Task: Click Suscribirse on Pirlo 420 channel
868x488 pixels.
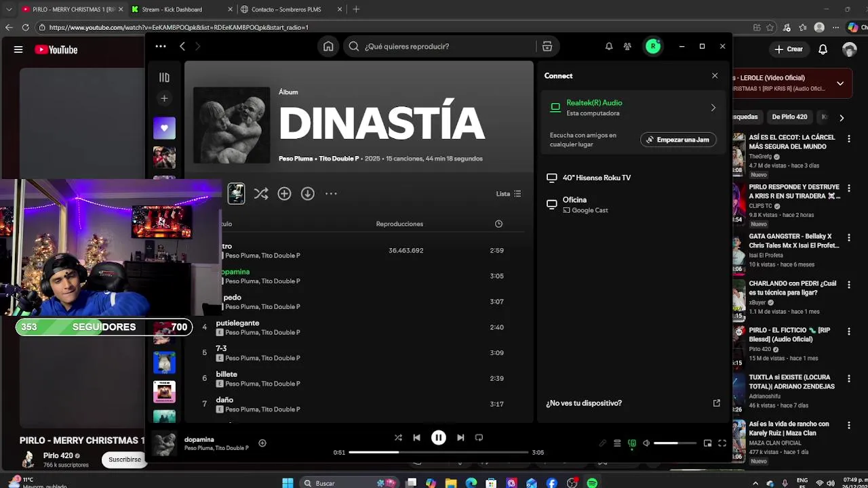Action: click(125, 460)
